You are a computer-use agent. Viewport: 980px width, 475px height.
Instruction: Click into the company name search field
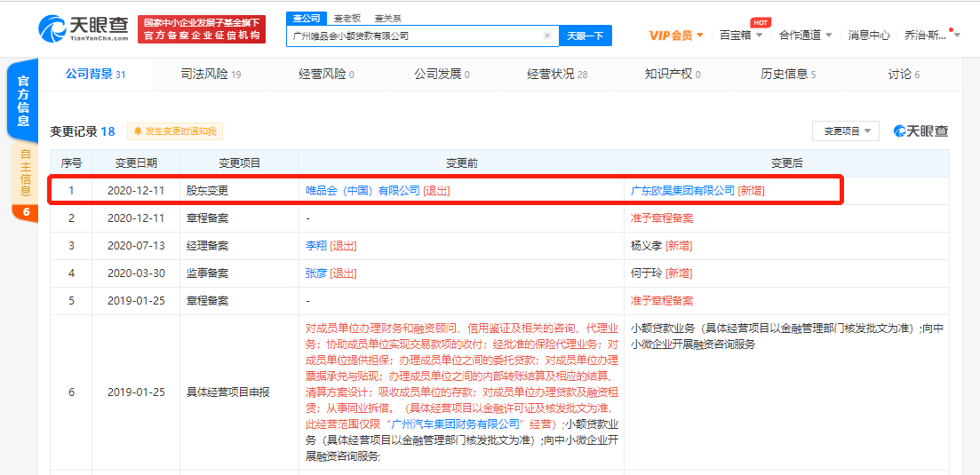[x=413, y=36]
